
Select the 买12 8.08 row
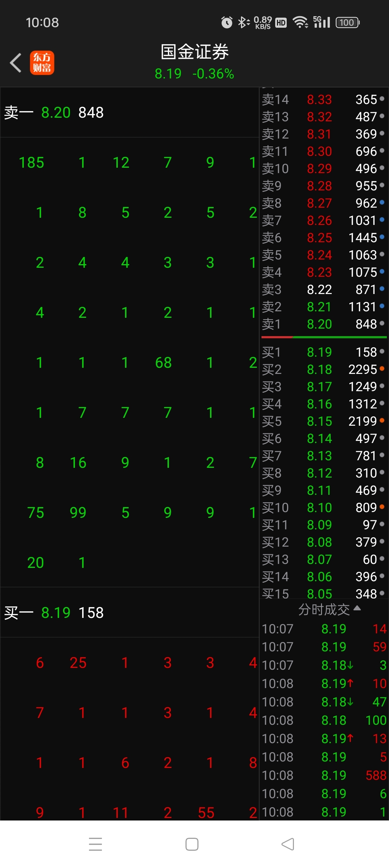pyautogui.click(x=324, y=542)
